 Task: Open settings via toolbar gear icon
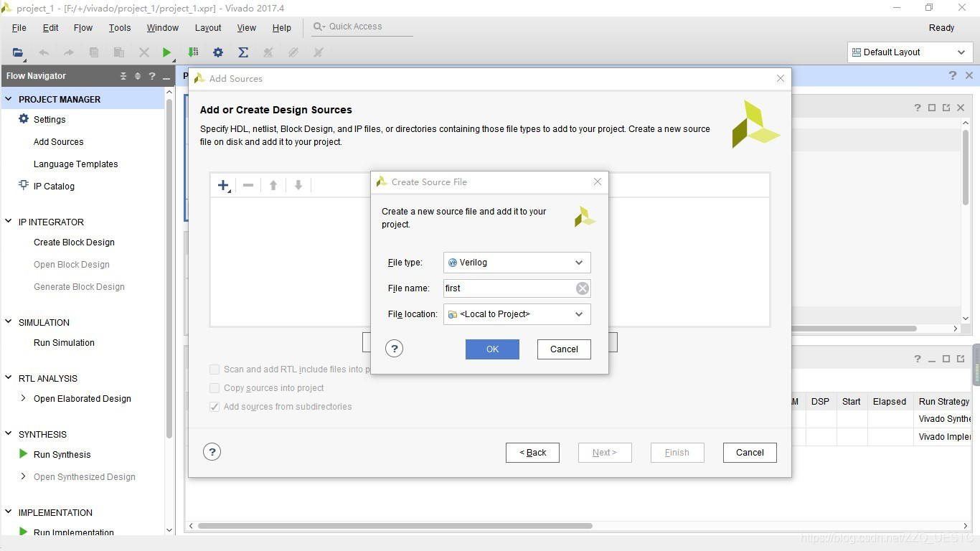[218, 52]
